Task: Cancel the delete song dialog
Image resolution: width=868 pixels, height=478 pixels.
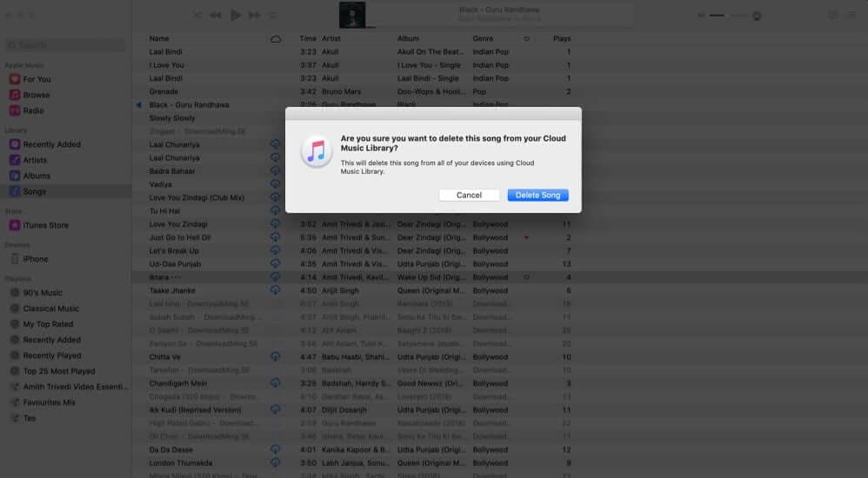Action: [469, 196]
